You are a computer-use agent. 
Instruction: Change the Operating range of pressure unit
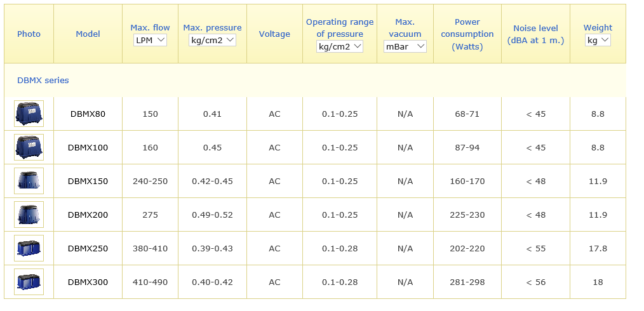click(340, 46)
